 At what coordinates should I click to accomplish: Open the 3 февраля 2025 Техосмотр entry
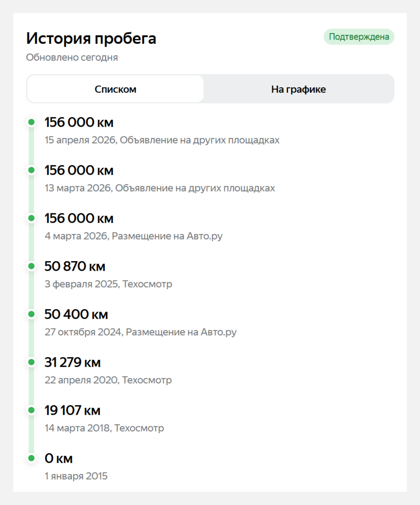click(108, 284)
